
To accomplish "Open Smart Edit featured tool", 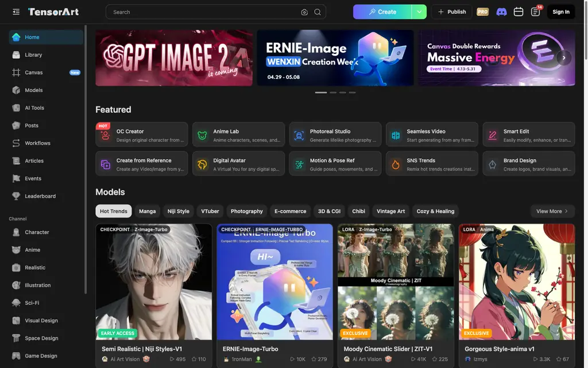I will coord(529,135).
